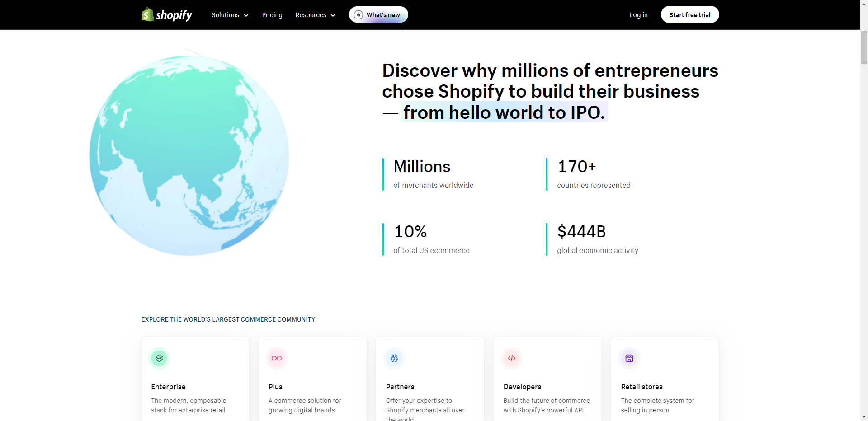
Task: Click 'A commerce solution for growing' description
Action: pos(305,405)
